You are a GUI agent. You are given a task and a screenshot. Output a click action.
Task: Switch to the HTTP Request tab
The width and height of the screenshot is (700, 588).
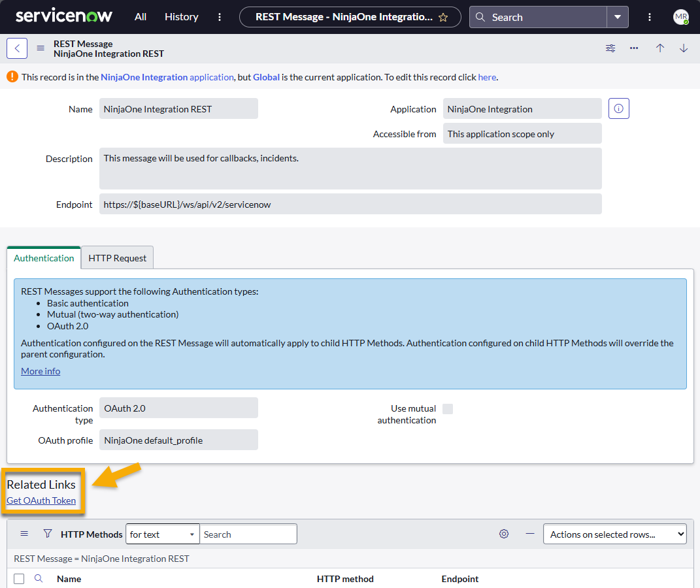pos(117,257)
